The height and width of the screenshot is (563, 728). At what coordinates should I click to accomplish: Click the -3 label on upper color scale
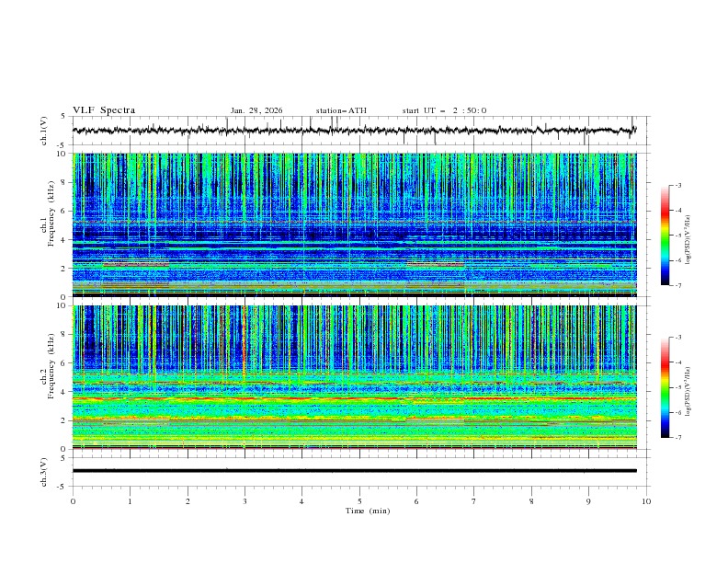(677, 186)
